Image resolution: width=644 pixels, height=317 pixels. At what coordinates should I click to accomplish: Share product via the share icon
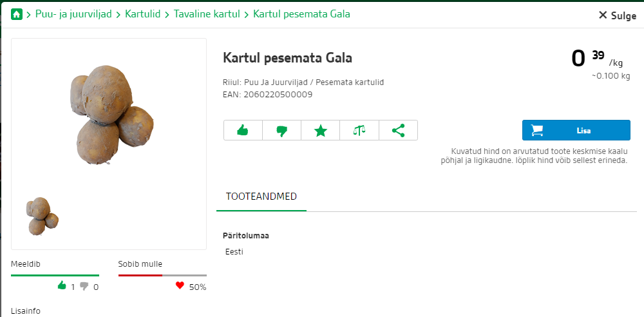pos(398,131)
